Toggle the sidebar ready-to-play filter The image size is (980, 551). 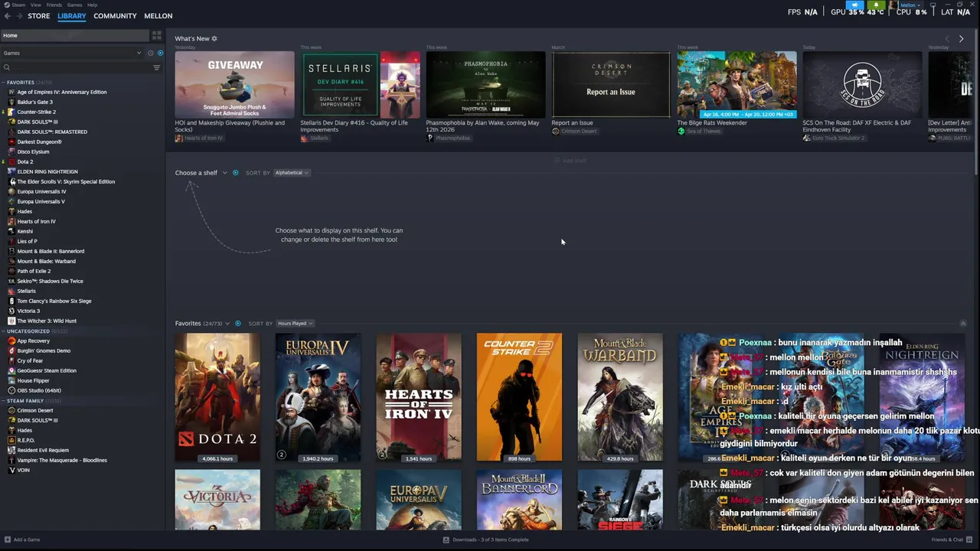[160, 53]
